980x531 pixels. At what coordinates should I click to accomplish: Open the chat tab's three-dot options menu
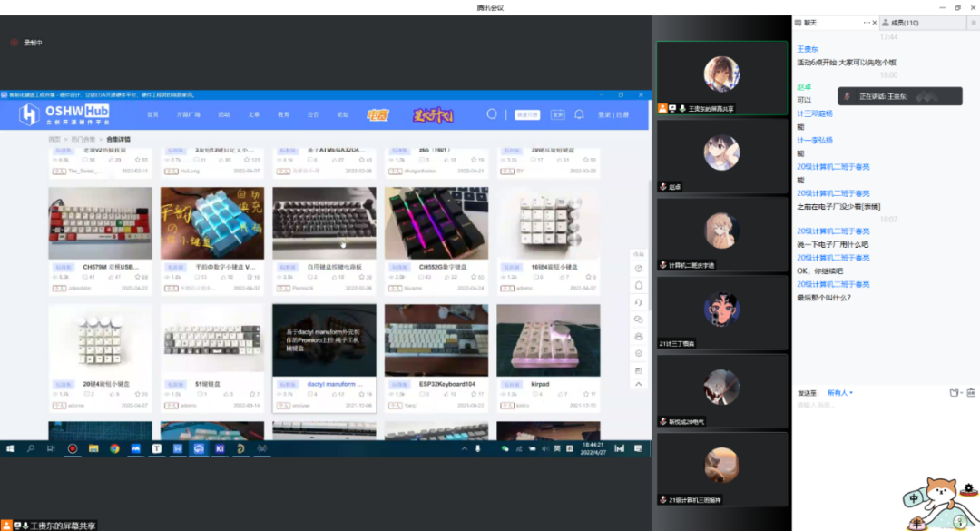point(867,23)
